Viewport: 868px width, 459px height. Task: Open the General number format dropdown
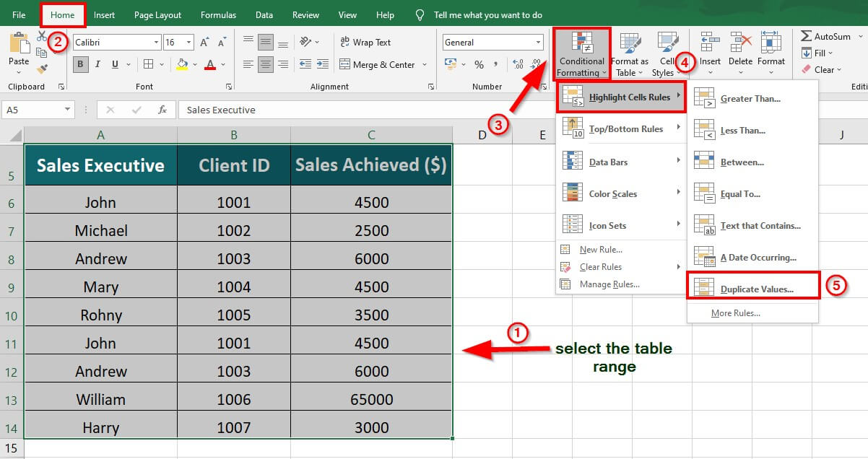538,43
